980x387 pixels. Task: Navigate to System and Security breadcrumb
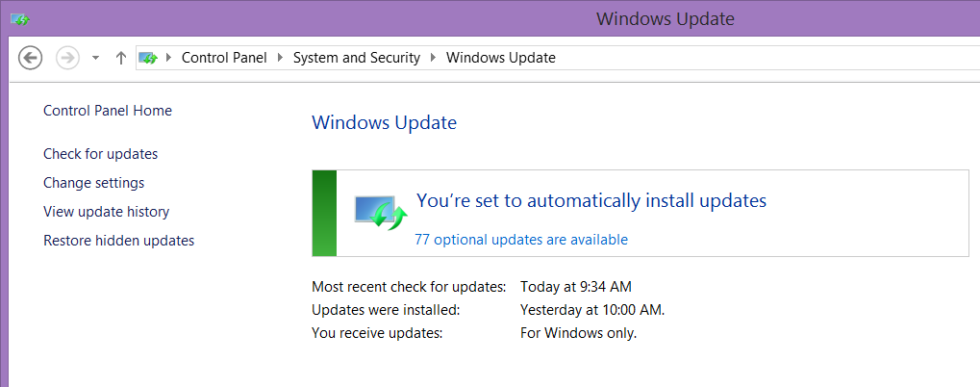tap(357, 58)
